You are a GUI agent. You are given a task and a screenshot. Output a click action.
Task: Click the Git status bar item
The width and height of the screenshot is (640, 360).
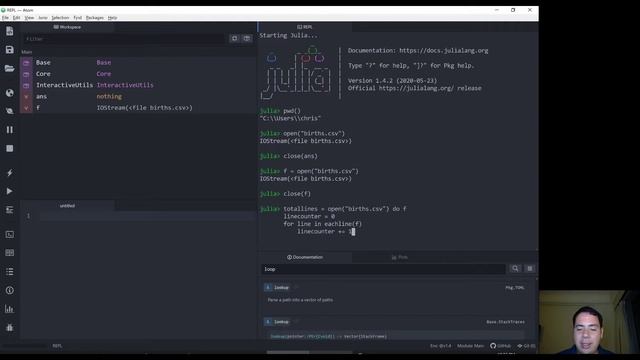[526, 346]
